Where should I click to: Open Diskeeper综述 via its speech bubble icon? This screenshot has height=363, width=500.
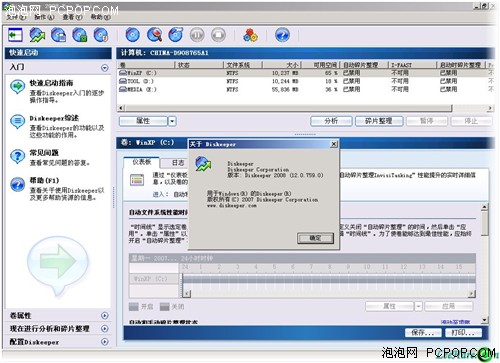tap(17, 122)
